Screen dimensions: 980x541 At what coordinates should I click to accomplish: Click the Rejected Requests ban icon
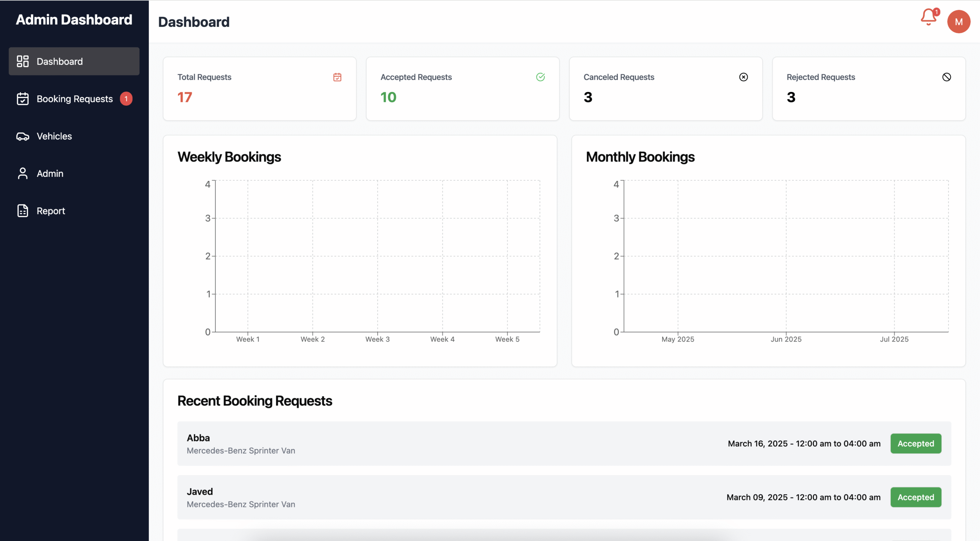click(946, 77)
